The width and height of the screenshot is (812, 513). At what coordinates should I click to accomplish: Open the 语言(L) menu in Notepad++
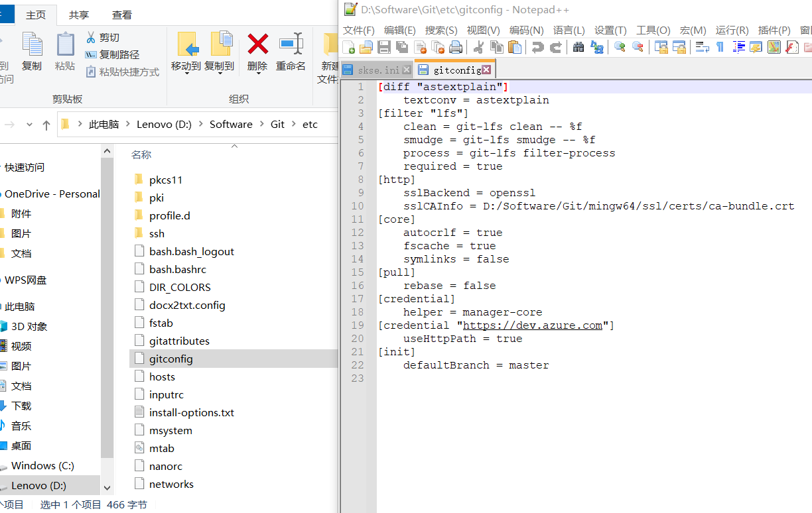click(569, 30)
